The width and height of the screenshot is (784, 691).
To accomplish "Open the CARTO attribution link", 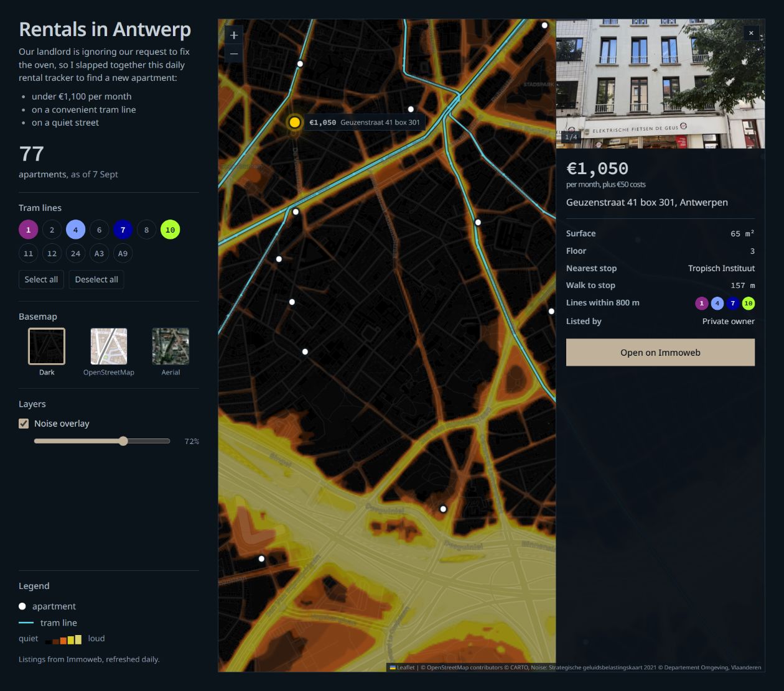I will pyautogui.click(x=519, y=667).
